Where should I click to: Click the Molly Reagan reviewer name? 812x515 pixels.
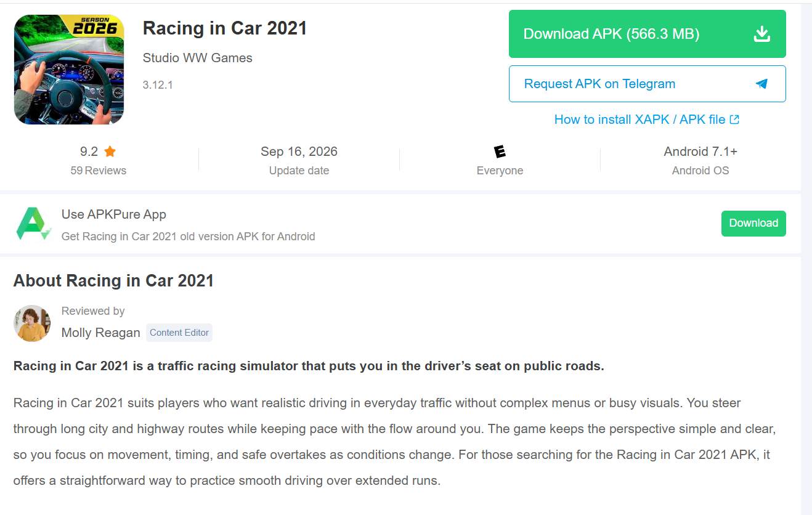coord(101,333)
